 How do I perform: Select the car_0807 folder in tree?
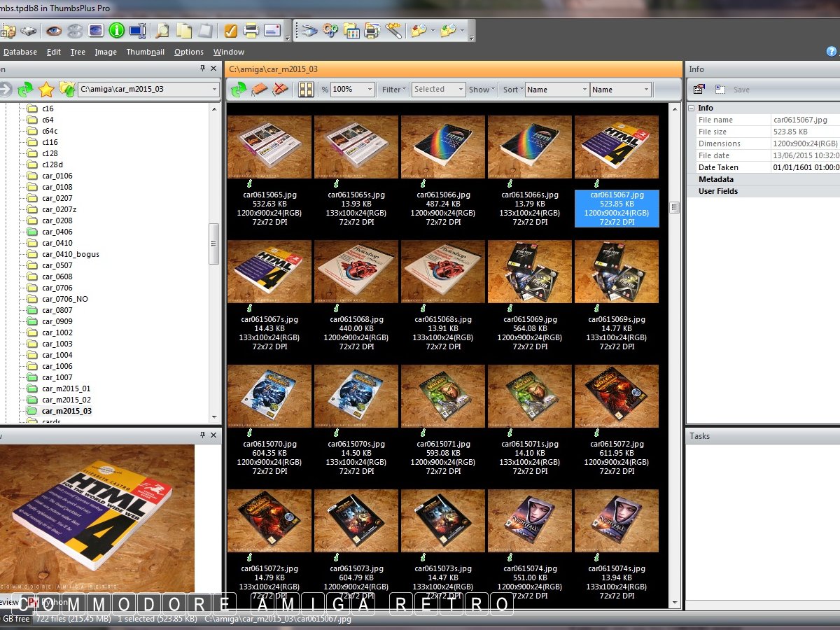[57, 310]
